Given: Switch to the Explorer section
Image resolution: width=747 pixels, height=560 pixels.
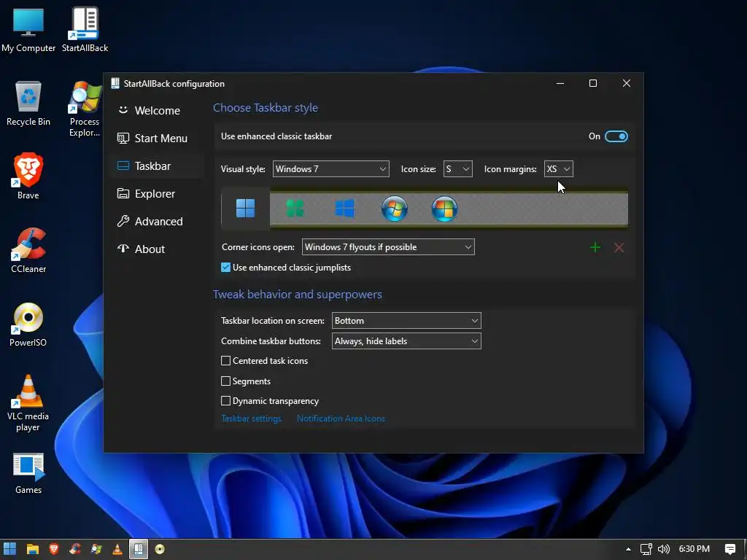Looking at the screenshot, I should (157, 194).
